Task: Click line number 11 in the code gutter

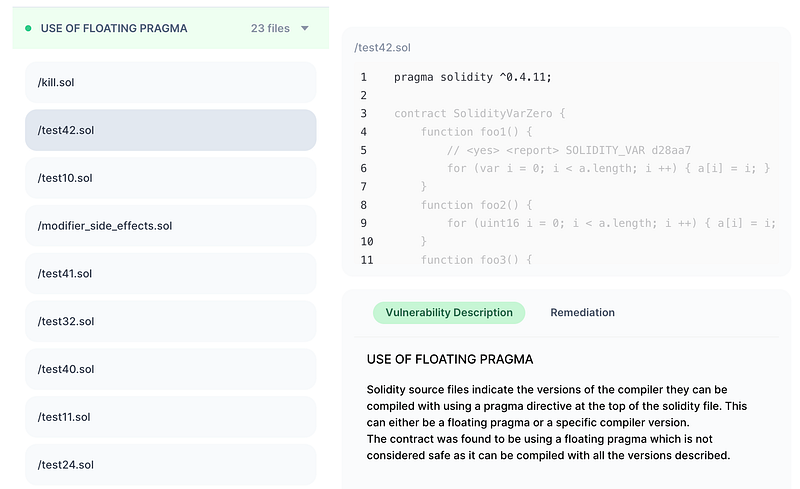Action: (365, 260)
